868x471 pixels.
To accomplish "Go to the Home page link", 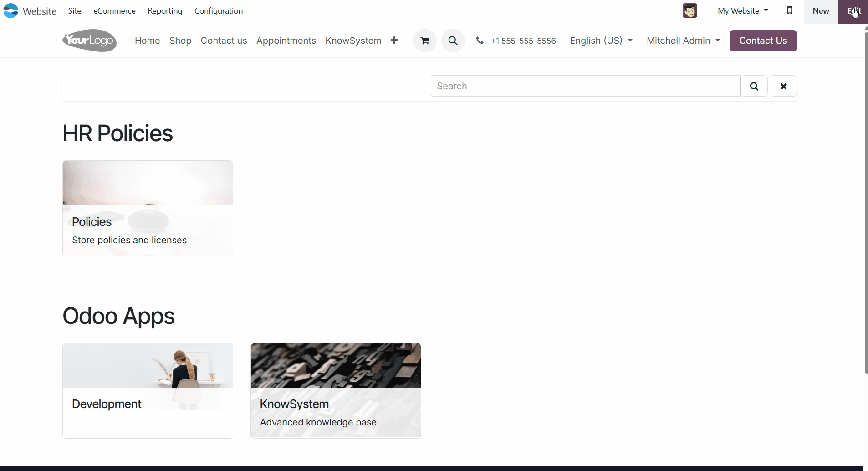I will coord(148,41).
